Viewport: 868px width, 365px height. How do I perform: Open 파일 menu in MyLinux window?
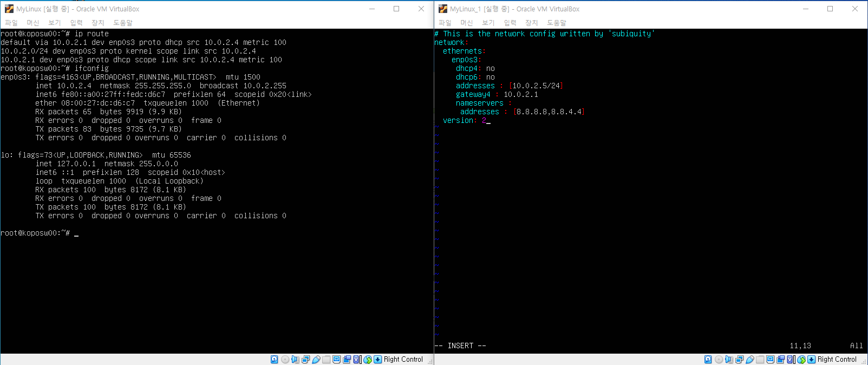(x=11, y=23)
